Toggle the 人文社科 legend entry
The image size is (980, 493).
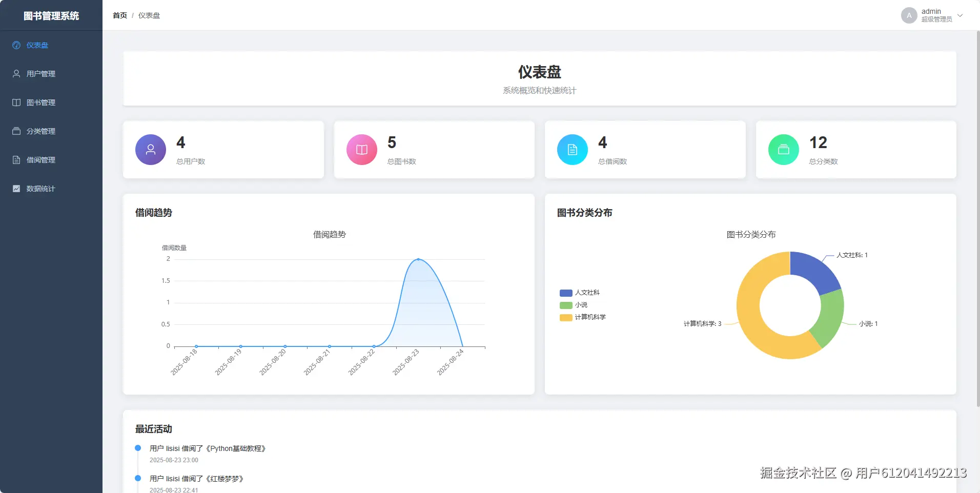coord(580,293)
